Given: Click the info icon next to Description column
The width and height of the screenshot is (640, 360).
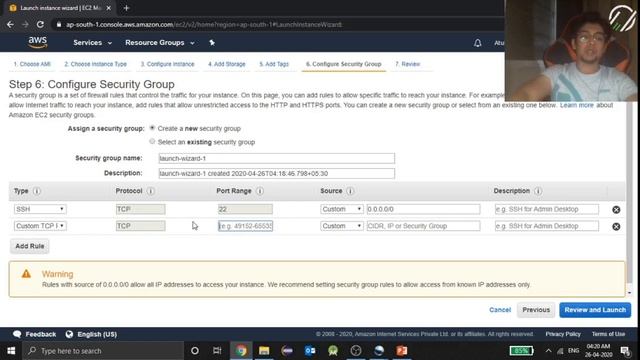Looking at the screenshot, I should (x=538, y=191).
